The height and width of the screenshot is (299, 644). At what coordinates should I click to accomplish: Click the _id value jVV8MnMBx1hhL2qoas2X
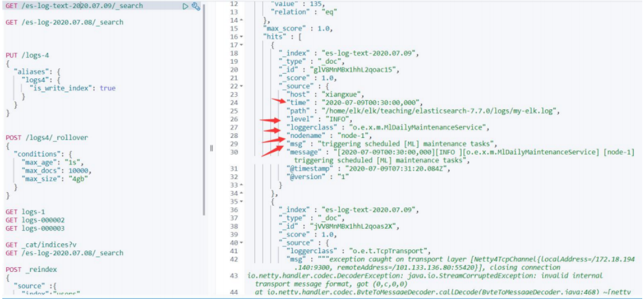point(354,226)
